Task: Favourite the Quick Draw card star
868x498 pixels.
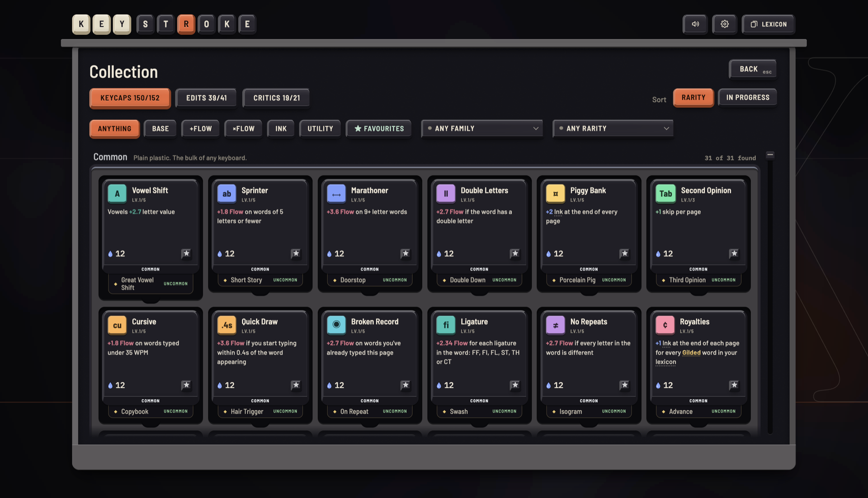Action: click(296, 385)
